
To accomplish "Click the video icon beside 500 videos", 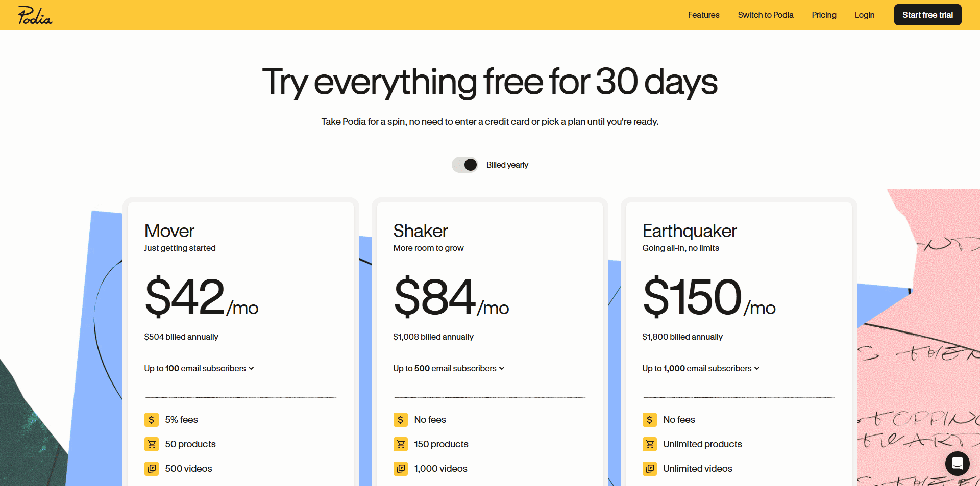I will point(152,469).
